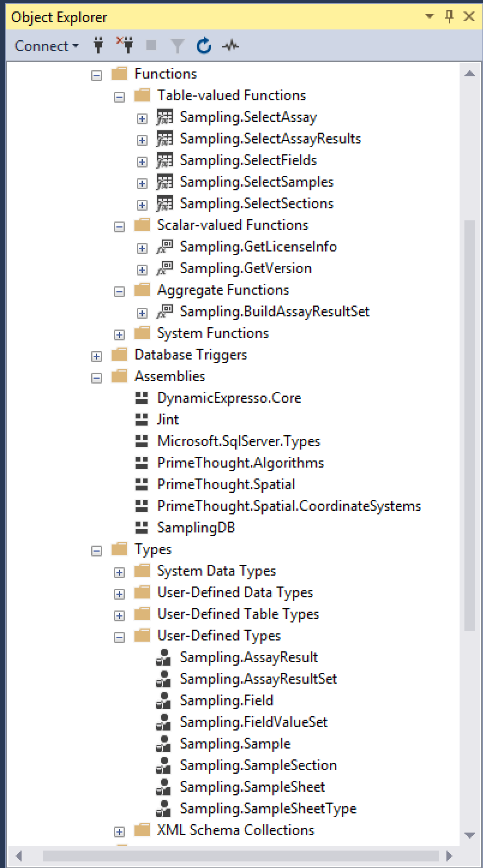The width and height of the screenshot is (483, 868).
Task: Click the Refresh icon in Object Explorer toolbar
Action: click(203, 46)
